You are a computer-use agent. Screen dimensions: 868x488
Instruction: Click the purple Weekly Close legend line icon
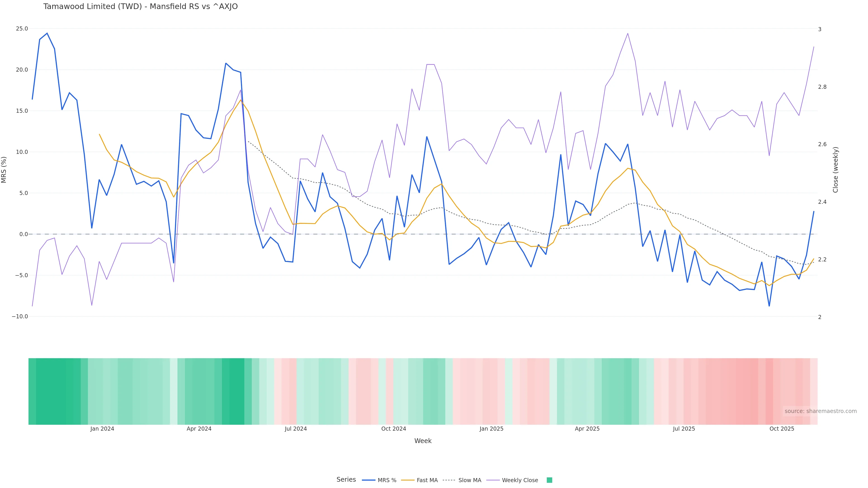pos(493,480)
